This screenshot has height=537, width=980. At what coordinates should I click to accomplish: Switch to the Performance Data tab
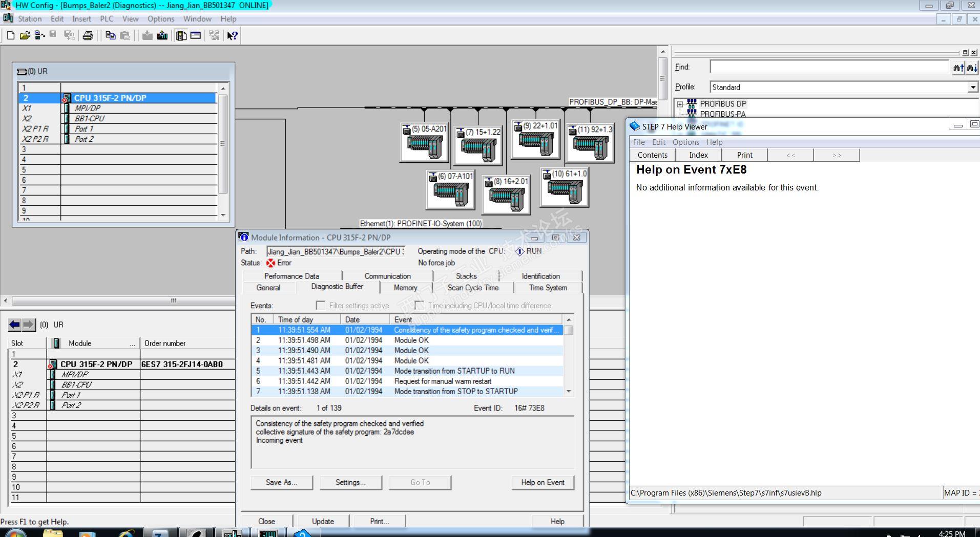click(x=292, y=276)
